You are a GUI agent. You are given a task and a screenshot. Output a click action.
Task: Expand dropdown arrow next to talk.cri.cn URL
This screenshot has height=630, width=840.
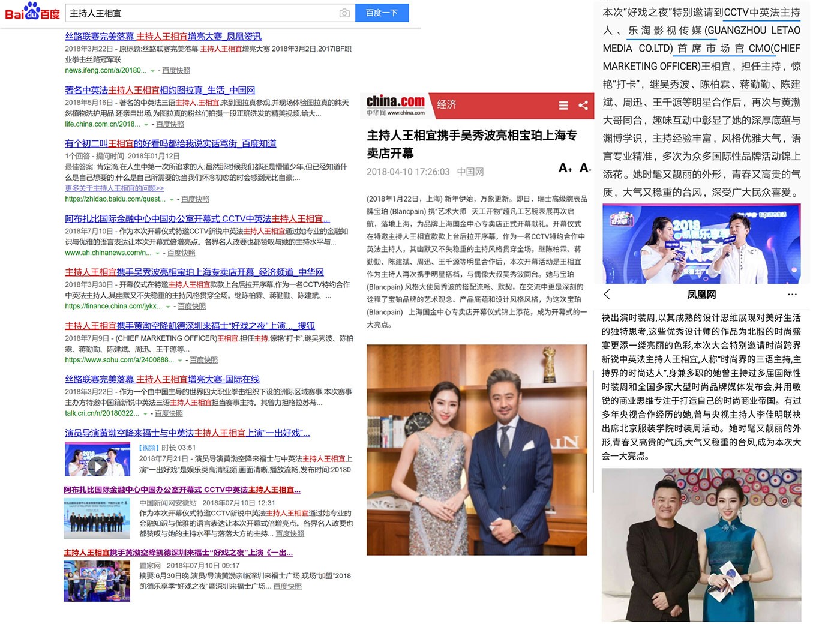click(145, 414)
